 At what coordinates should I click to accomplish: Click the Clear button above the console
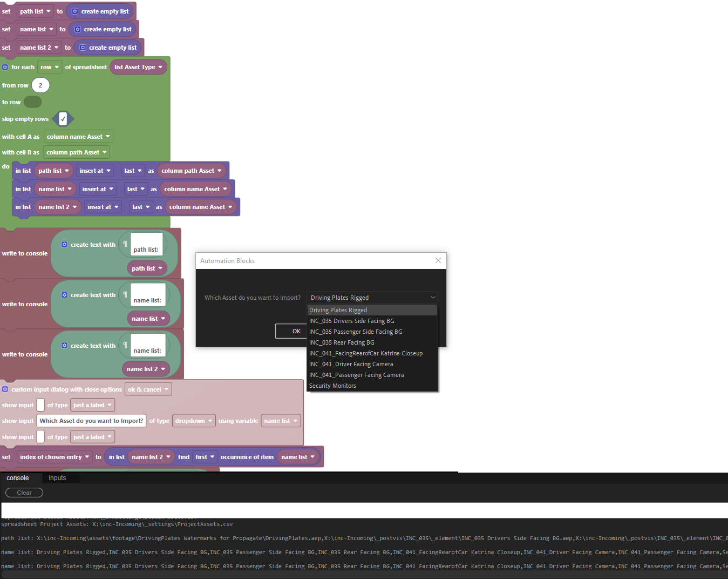click(24, 492)
